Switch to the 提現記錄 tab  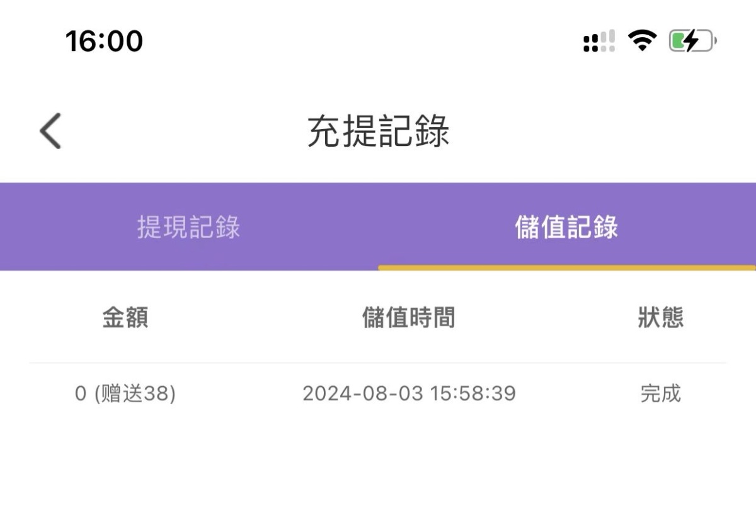[188, 229]
